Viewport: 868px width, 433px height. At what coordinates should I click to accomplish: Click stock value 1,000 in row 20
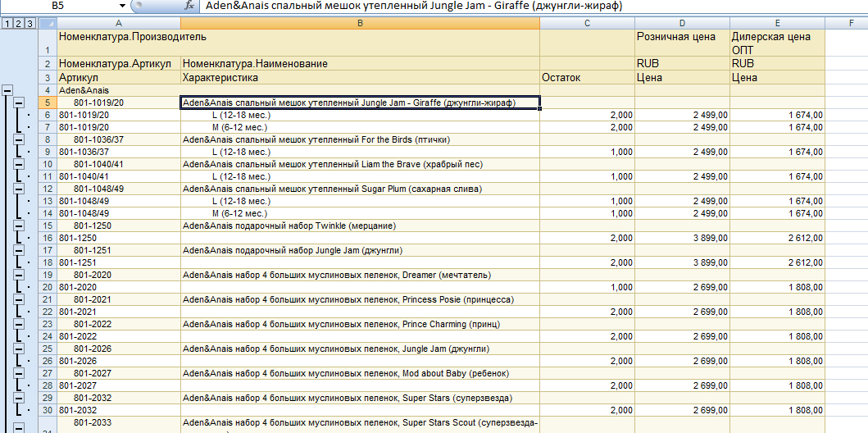[x=587, y=287]
